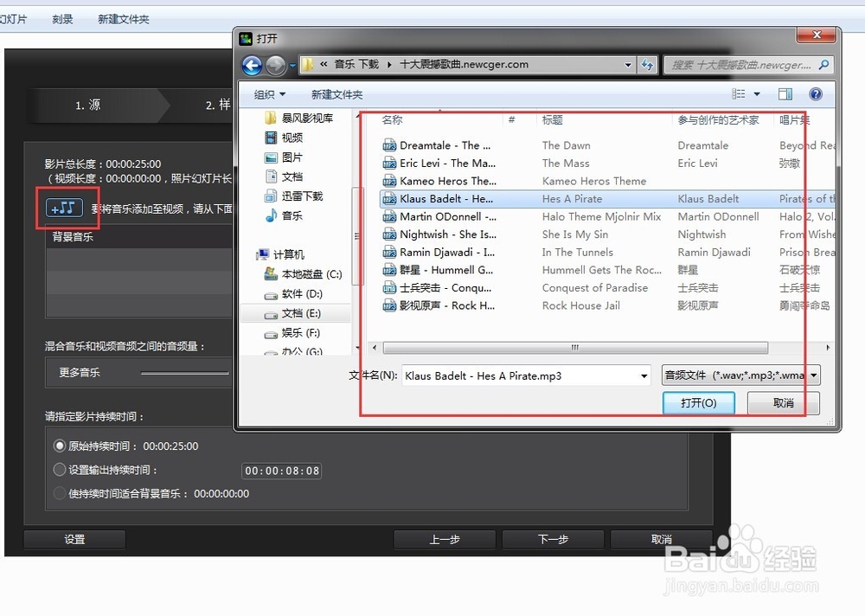Sort by 参与创作的艺术家 column header

tap(718, 119)
